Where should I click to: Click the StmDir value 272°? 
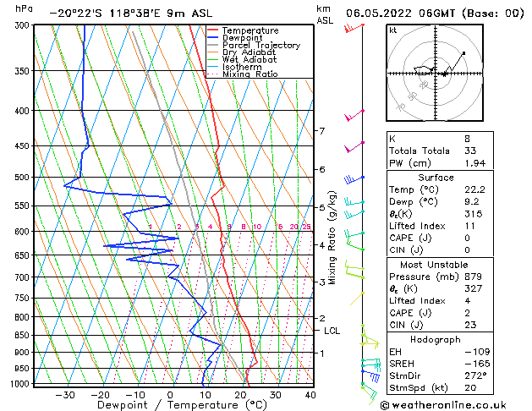coord(475,375)
